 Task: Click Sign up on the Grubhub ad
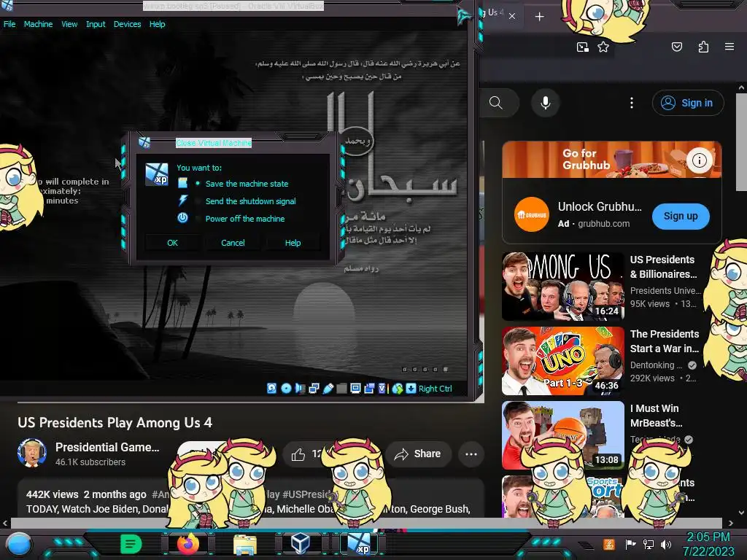pyautogui.click(x=681, y=216)
